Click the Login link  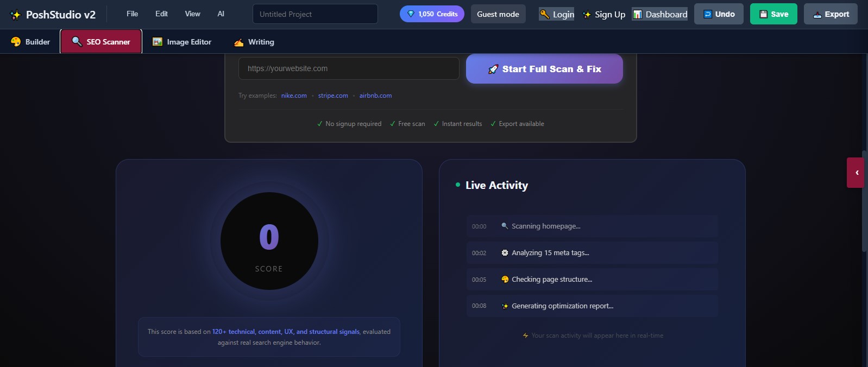coord(556,14)
